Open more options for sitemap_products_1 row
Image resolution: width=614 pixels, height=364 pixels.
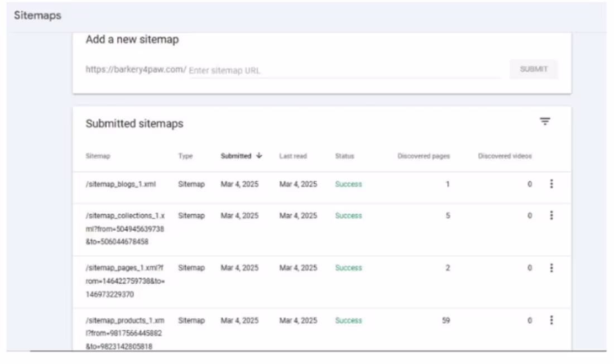pos(551,320)
